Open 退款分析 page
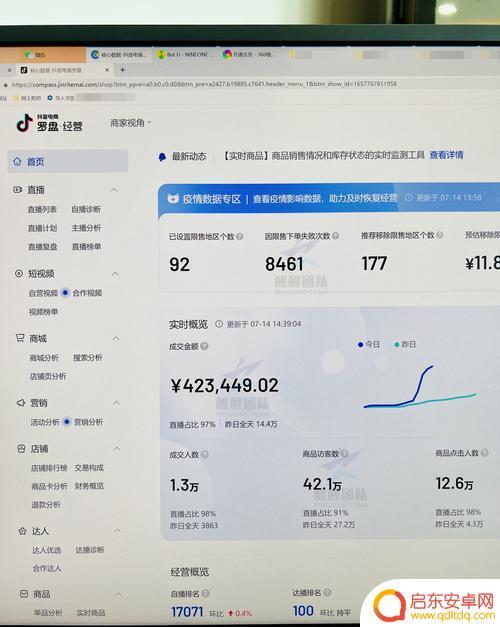 pyautogui.click(x=46, y=505)
